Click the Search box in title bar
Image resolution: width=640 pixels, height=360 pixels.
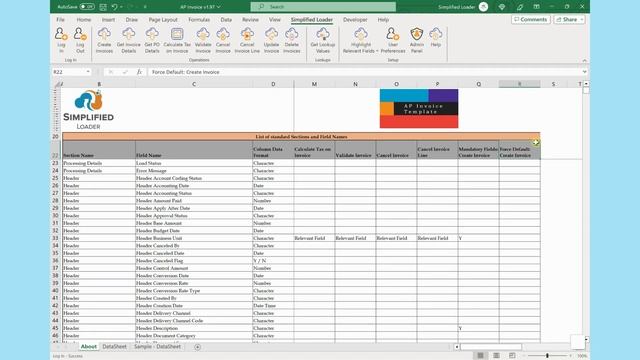323,7
